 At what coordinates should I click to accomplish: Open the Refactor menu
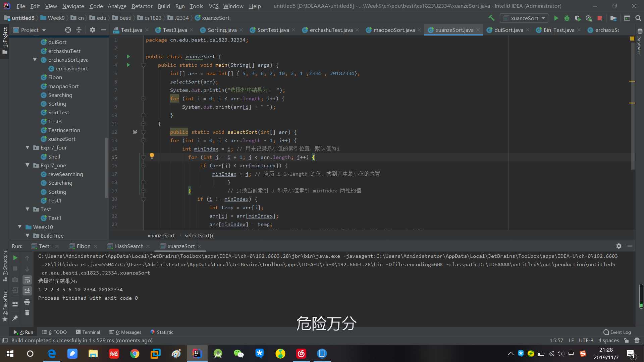click(142, 6)
